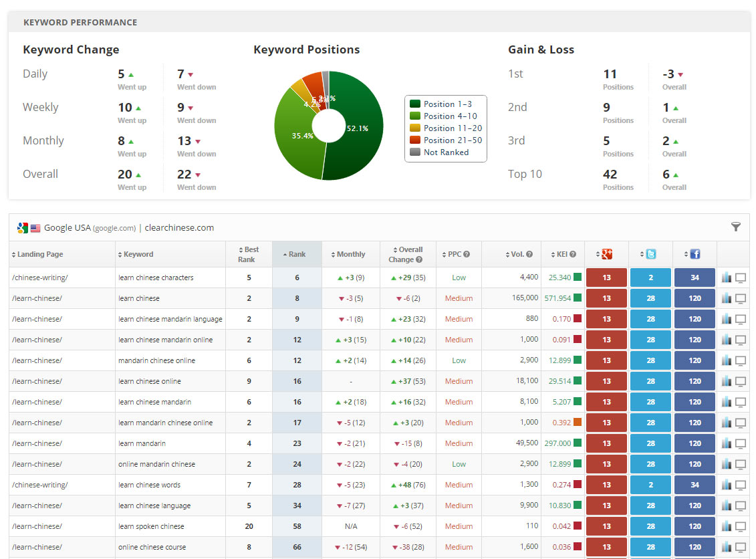This screenshot has height=559, width=756.
Task: Sort by the Google Plus column icon
Action: tap(606, 254)
